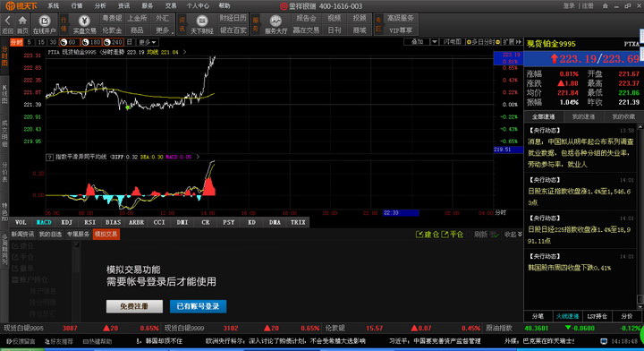Open the LSP持仓 tab
This screenshot has width=644, height=351.
tap(597, 316)
